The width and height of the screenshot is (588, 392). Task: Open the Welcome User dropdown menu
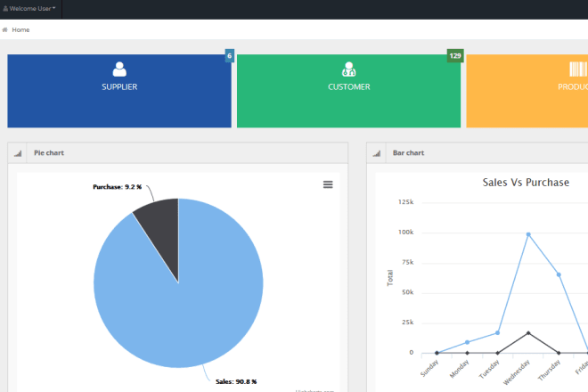pyautogui.click(x=29, y=8)
